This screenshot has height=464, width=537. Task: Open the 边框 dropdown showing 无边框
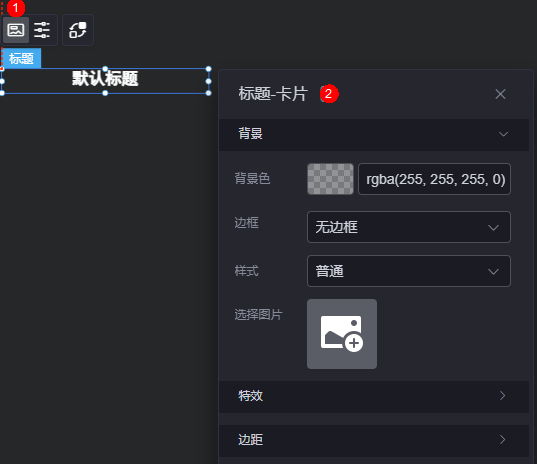point(409,227)
